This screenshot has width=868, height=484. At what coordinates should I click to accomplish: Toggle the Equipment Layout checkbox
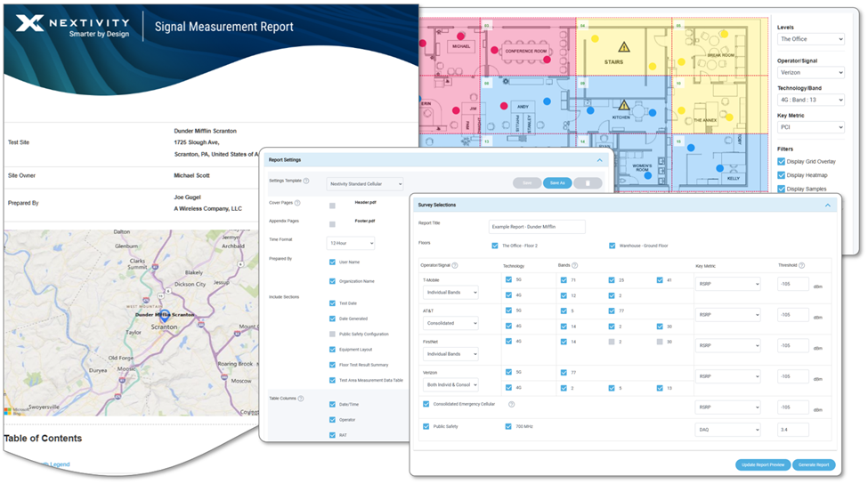(332, 350)
